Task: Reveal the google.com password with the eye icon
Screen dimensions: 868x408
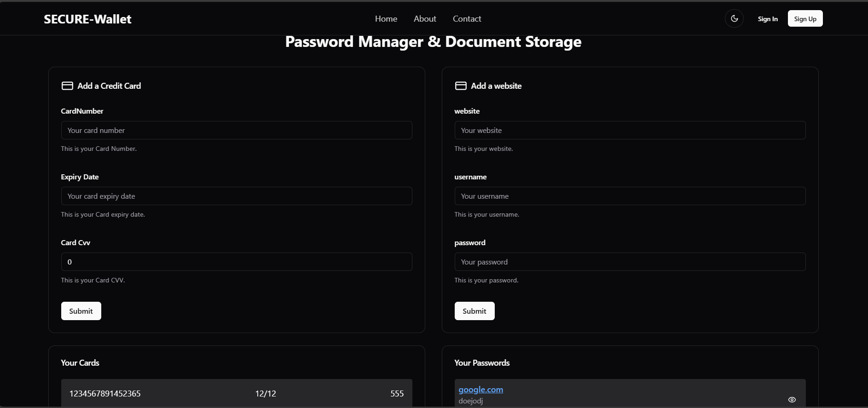Action: (792, 400)
